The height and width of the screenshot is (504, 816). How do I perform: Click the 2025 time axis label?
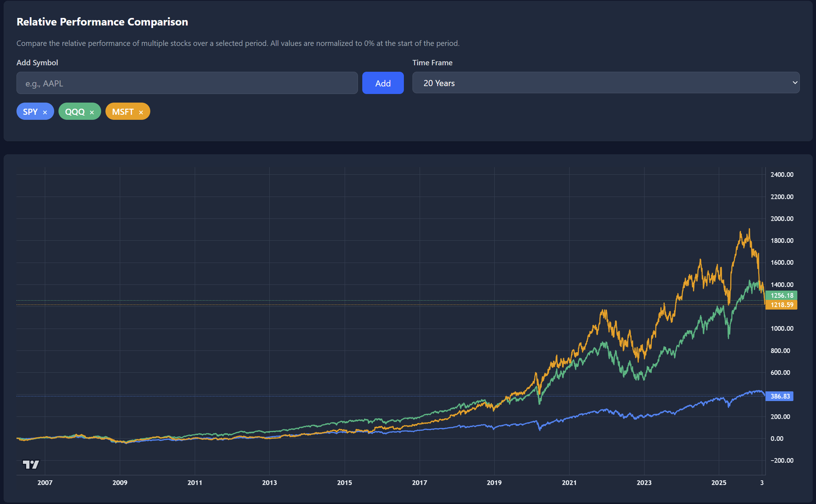[719, 482]
